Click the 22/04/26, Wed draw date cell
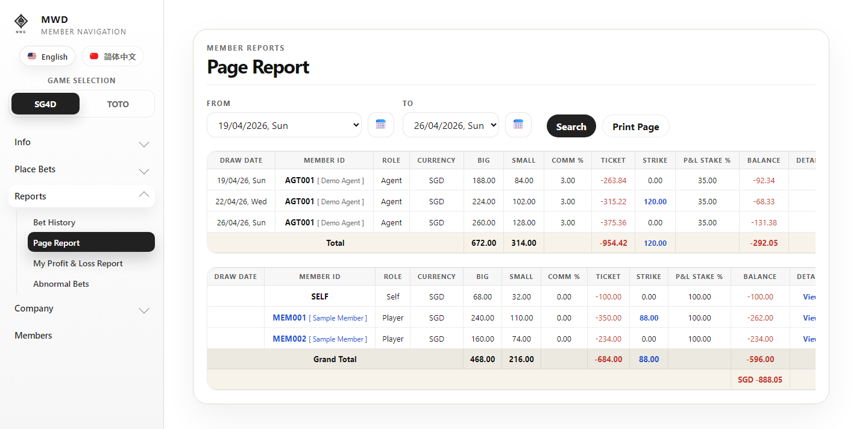 point(241,201)
